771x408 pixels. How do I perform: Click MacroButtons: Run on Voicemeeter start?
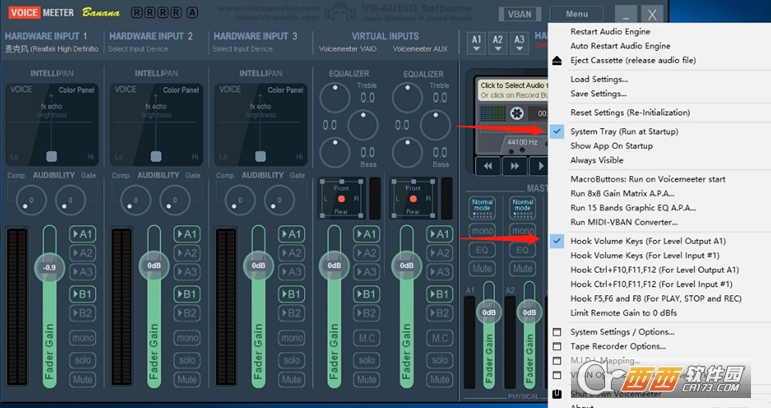coord(648,179)
